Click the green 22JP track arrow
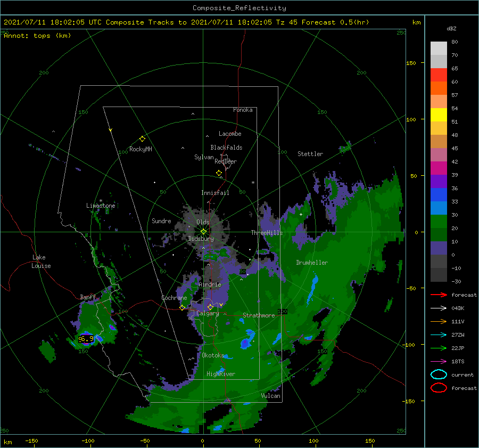479x448 pixels. [439, 348]
